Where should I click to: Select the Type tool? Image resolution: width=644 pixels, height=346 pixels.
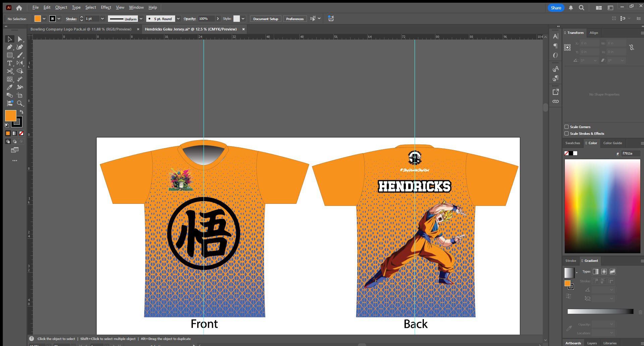[x=10, y=63]
